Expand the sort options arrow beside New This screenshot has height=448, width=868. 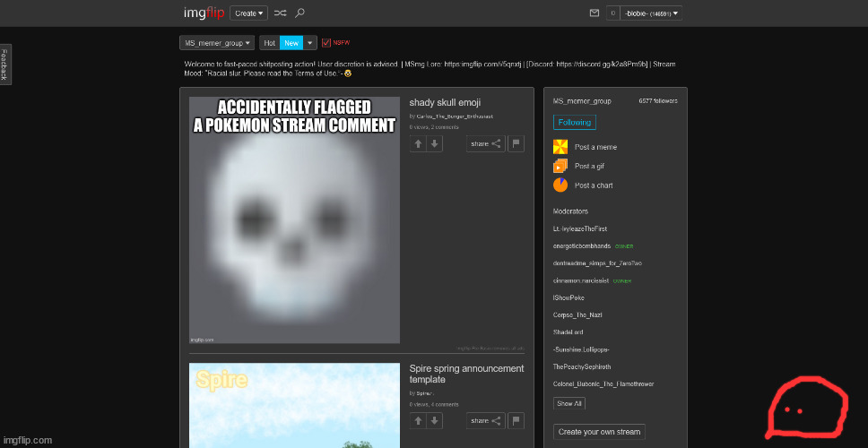pos(310,43)
